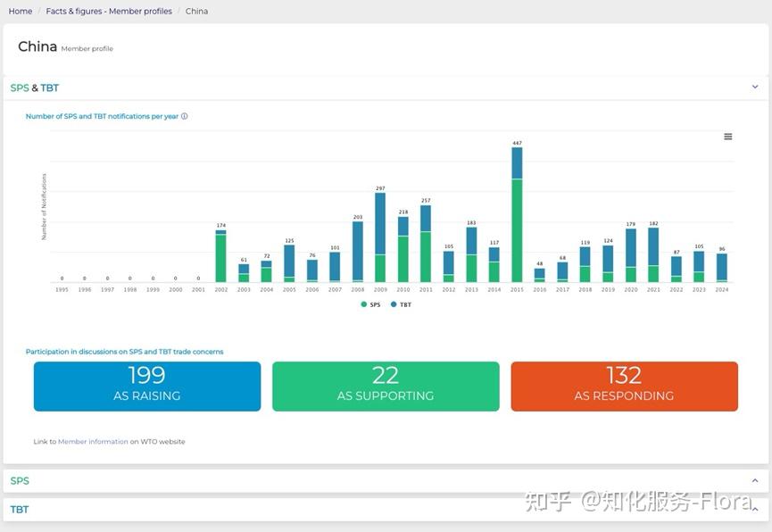The width and height of the screenshot is (772, 532).
Task: Click the green 22 AS SUPPORTING card
Action: coord(385,385)
